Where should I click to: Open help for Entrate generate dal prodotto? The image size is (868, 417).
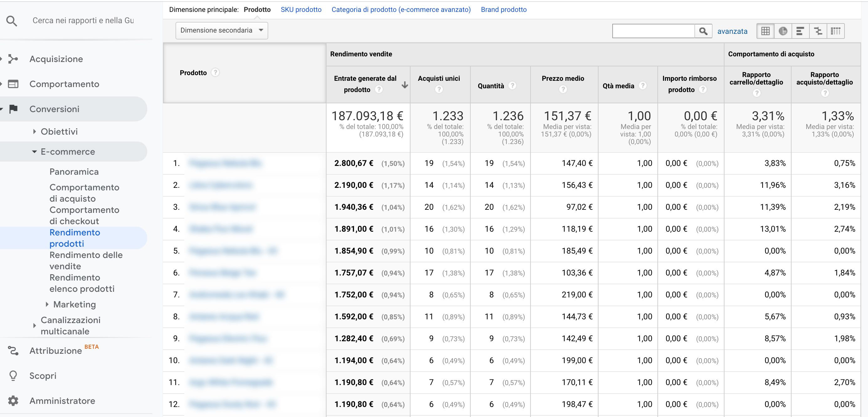pyautogui.click(x=379, y=89)
